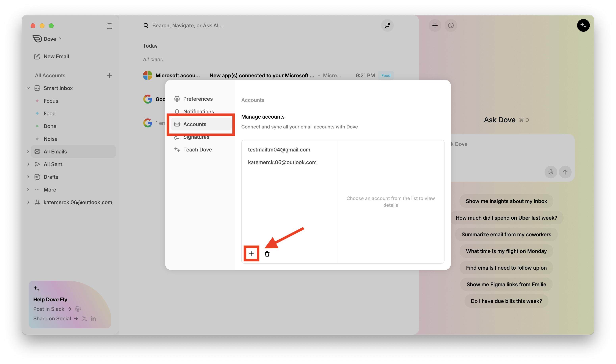This screenshot has height=364, width=616.
Task: Expand the All Sent folder
Action: tap(28, 164)
